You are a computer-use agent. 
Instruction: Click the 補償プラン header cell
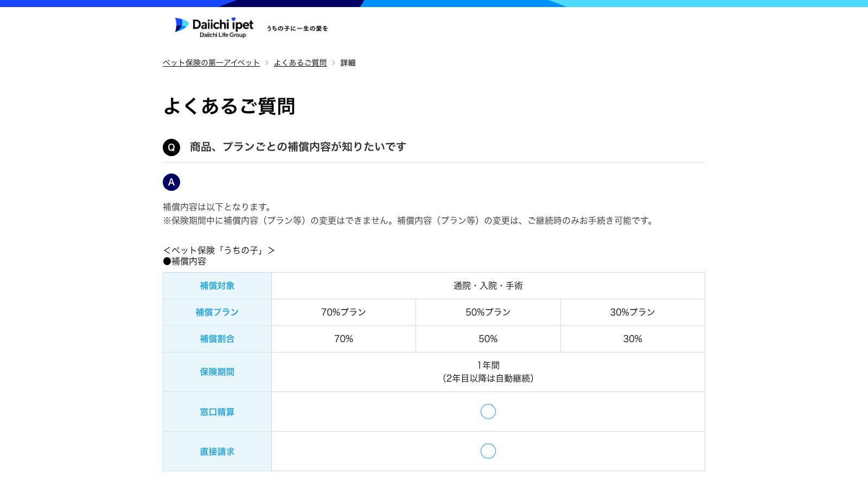click(x=217, y=312)
